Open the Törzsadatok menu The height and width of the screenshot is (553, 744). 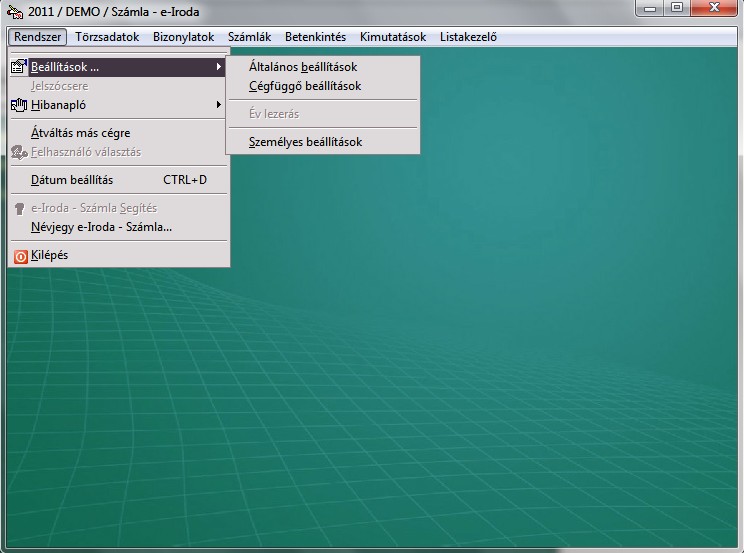point(107,37)
